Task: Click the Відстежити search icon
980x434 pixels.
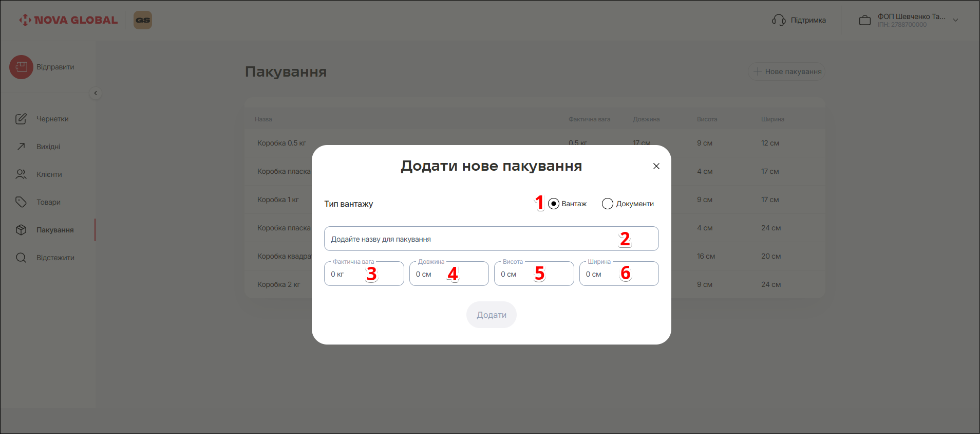Action: [x=21, y=258]
